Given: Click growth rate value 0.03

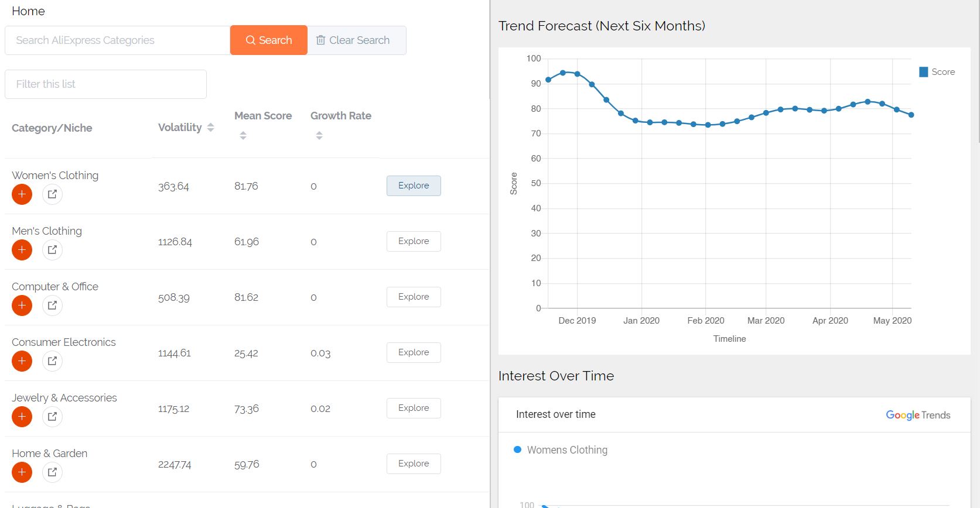Looking at the screenshot, I should pyautogui.click(x=320, y=353).
